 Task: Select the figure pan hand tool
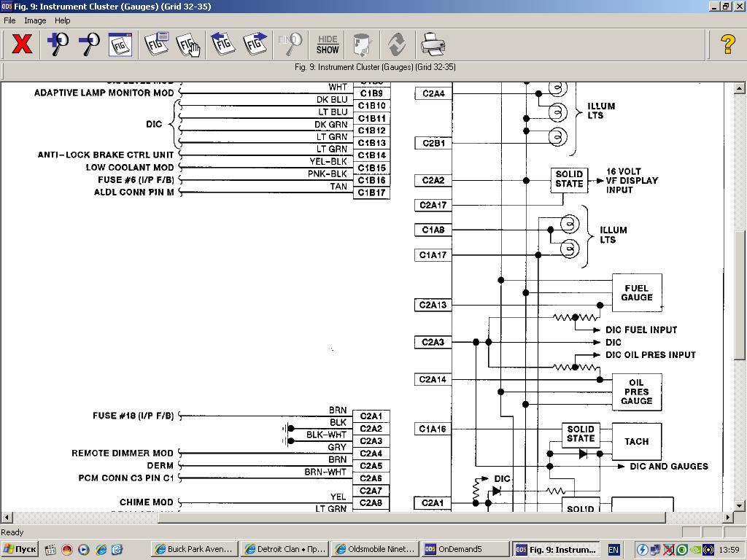click(x=188, y=44)
